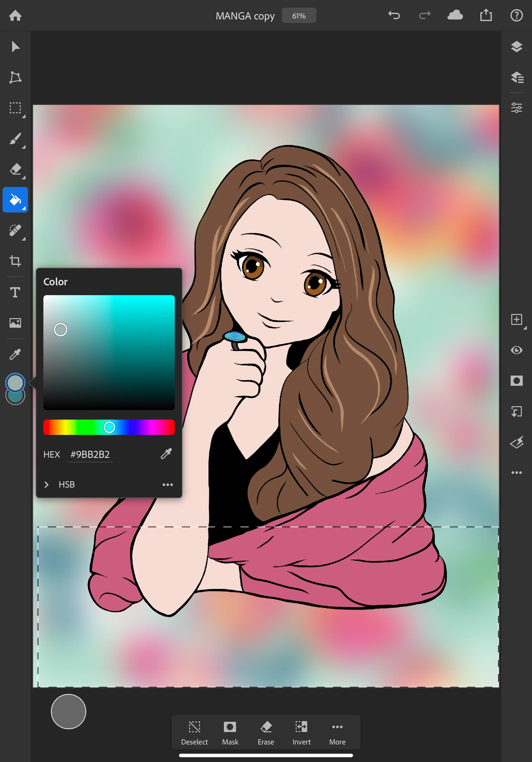The height and width of the screenshot is (762, 532).
Task: Undo the last action
Action: coord(394,15)
